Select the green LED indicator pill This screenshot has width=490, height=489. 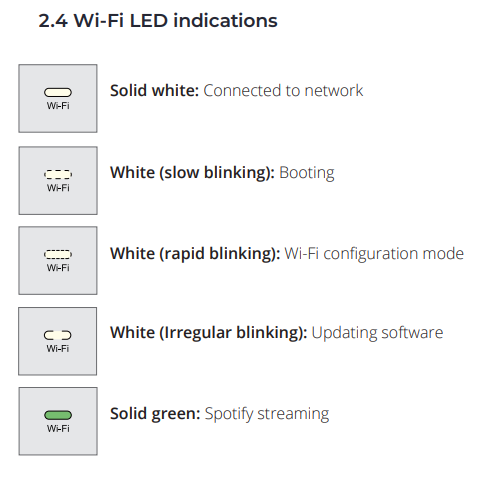click(58, 415)
